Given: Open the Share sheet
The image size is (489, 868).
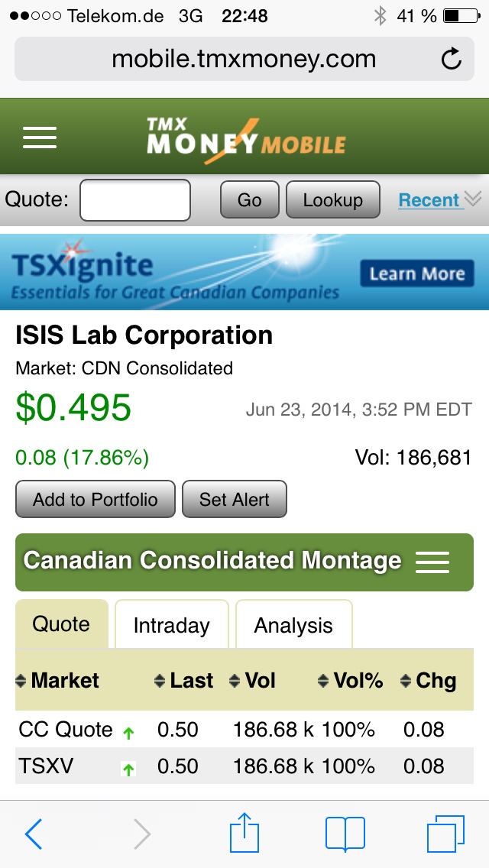Looking at the screenshot, I should 244,833.
